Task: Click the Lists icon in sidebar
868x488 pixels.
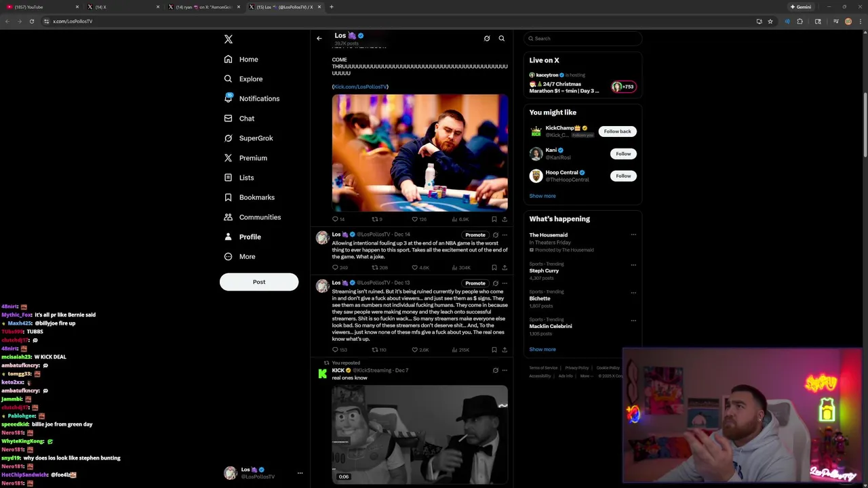Action: tap(229, 178)
